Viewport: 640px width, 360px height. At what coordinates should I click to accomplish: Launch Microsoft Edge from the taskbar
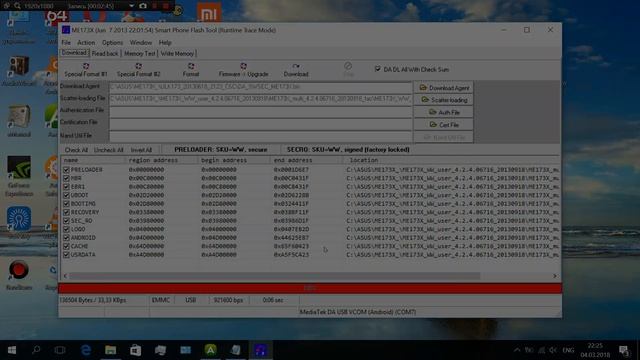86,350
